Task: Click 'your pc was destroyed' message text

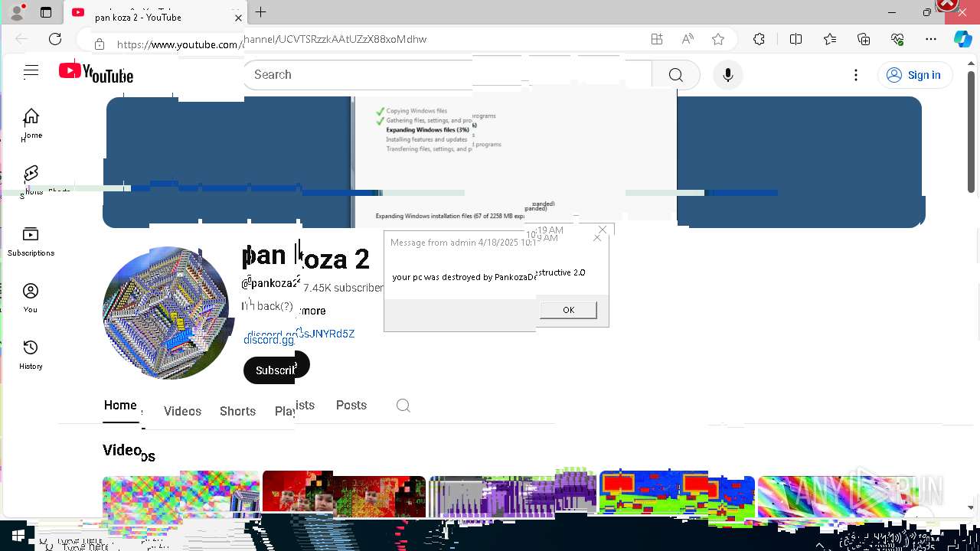Action: pos(488,275)
